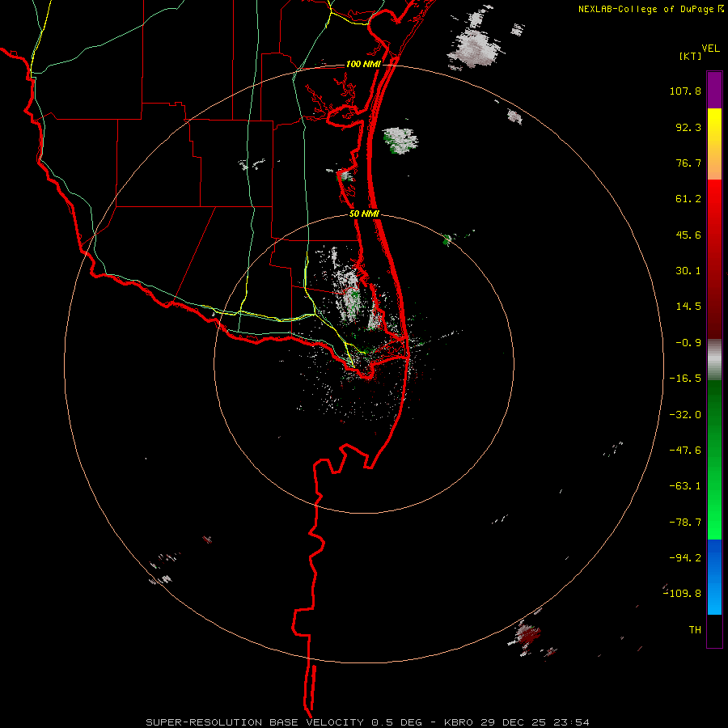Click the red echo near the lower-right 100 NMI ring
Viewport: 728px width, 728px height.
pos(527,637)
